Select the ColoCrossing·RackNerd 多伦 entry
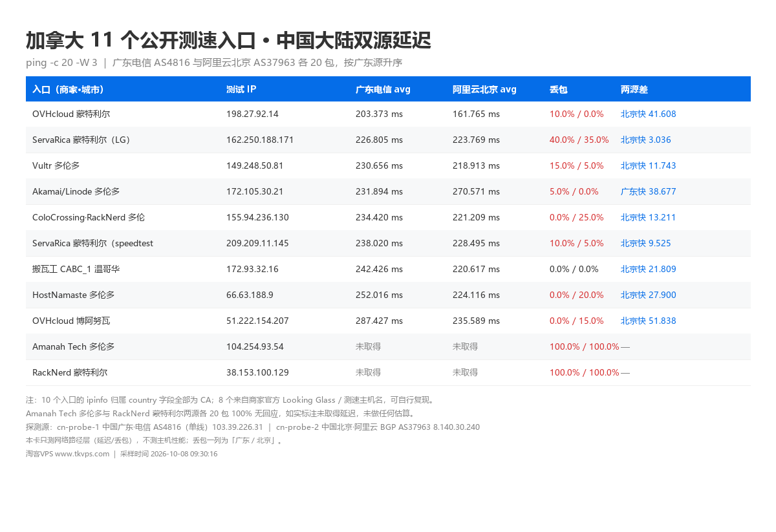The height and width of the screenshot is (532, 776). (89, 217)
